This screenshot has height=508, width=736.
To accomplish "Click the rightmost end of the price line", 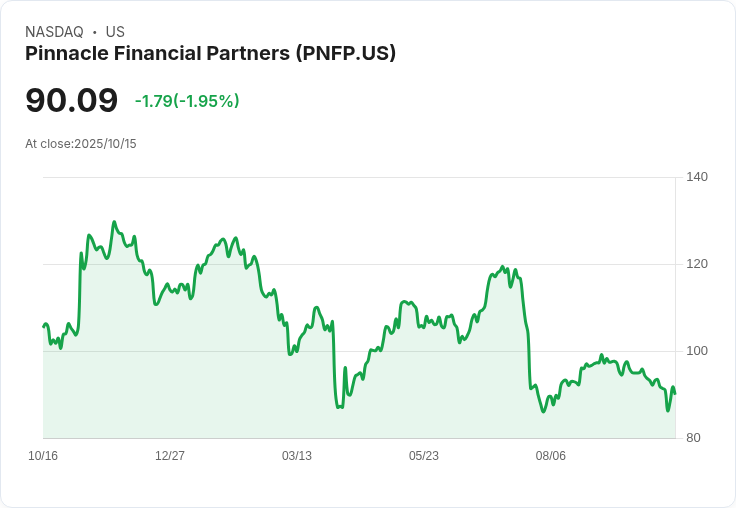I will click(x=675, y=393).
